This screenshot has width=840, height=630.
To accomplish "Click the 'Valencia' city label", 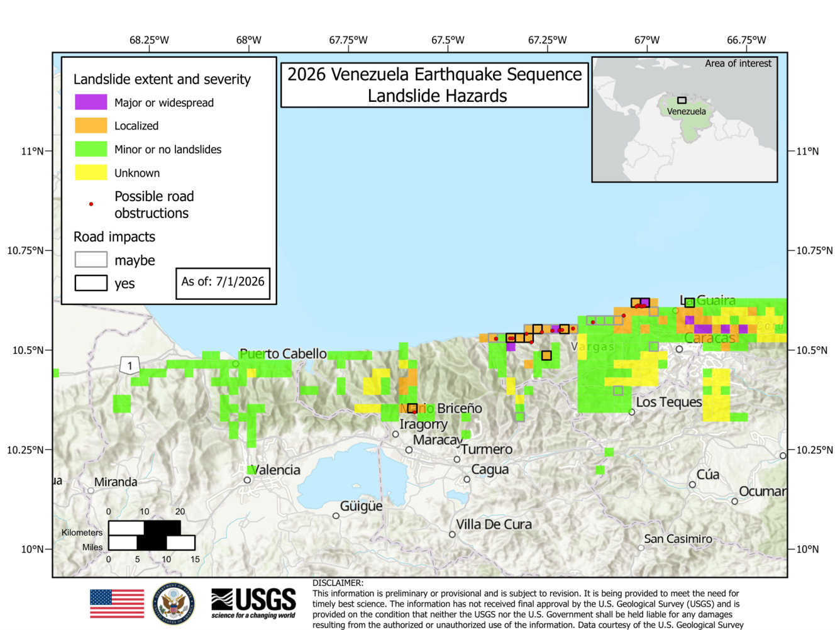I will click(275, 470).
